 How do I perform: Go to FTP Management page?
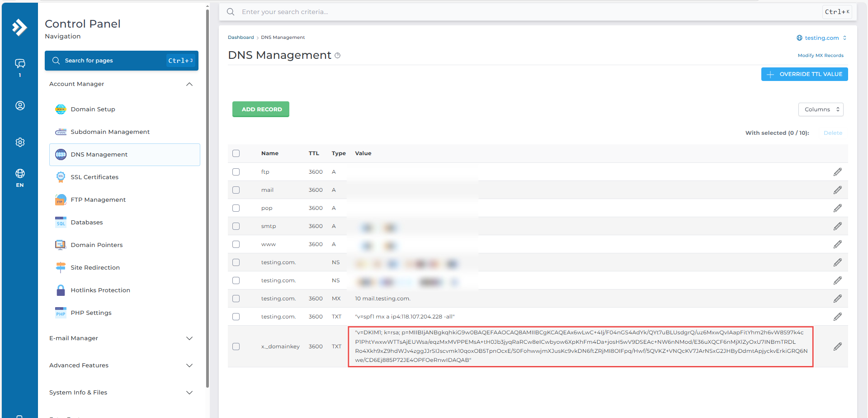(98, 200)
